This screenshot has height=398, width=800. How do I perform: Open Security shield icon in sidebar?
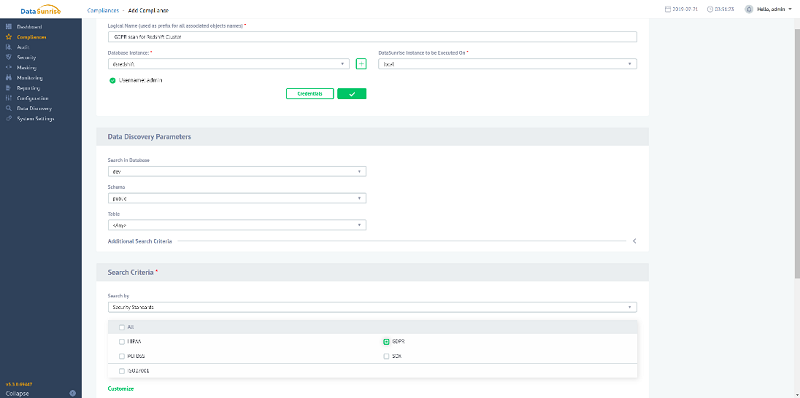click(x=9, y=57)
